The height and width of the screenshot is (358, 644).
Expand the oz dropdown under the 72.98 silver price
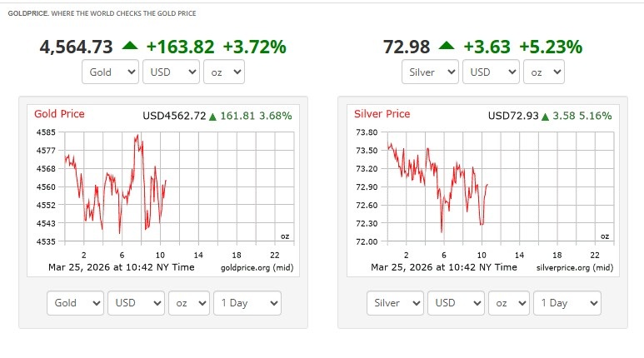pyautogui.click(x=544, y=72)
